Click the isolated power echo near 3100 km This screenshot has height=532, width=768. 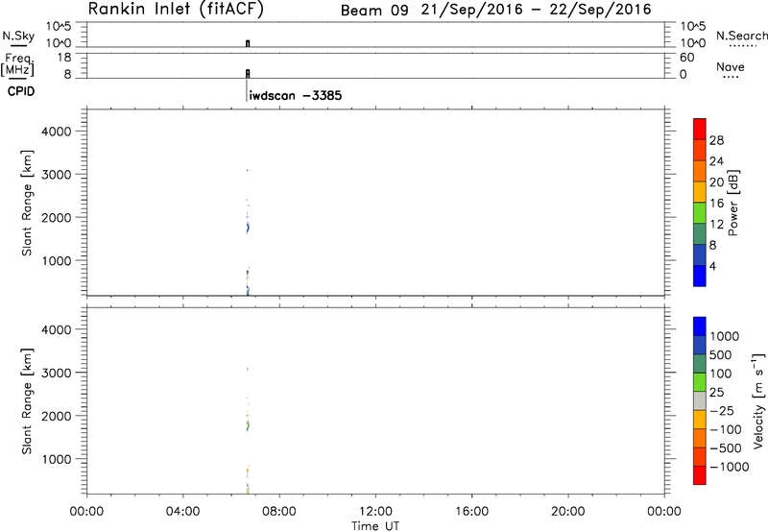point(248,171)
